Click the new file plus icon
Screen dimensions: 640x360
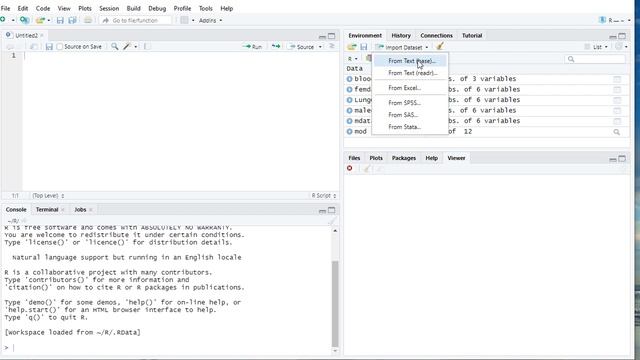click(3, 20)
